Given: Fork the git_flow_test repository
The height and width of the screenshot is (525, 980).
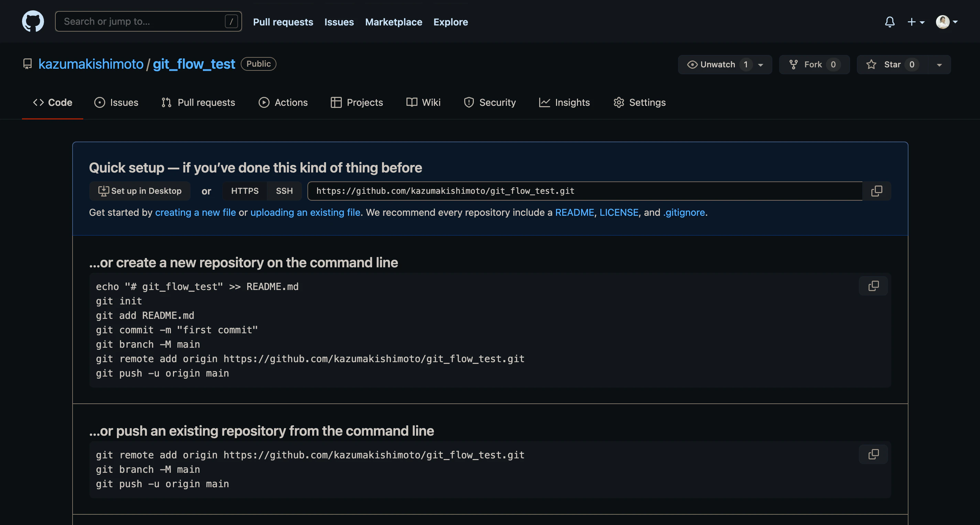Looking at the screenshot, I should coord(814,65).
